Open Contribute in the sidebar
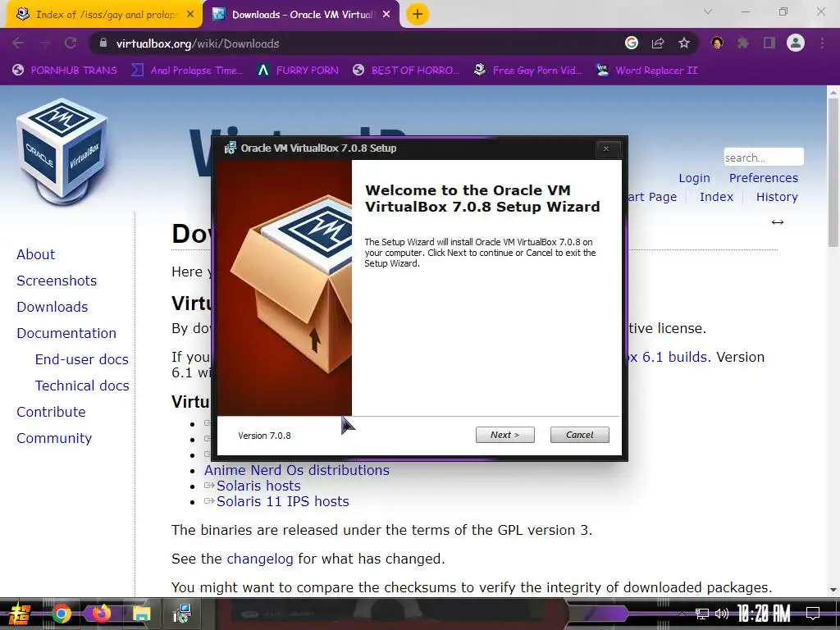 tap(52, 412)
